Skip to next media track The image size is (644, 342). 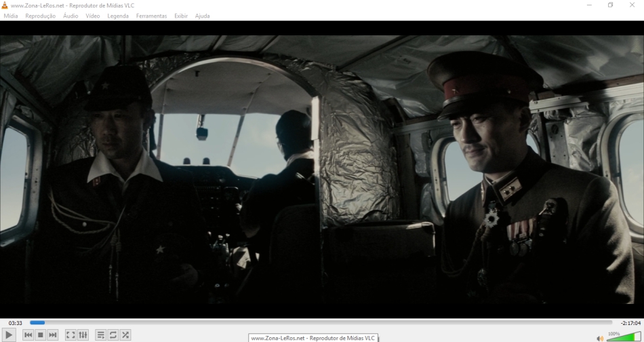coord(53,335)
